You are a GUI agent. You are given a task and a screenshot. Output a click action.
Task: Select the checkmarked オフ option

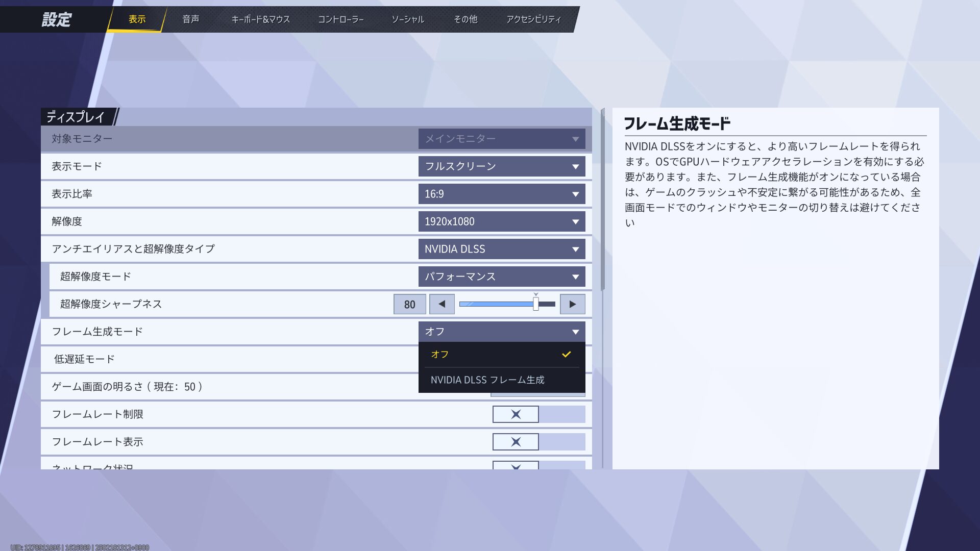pyautogui.click(x=501, y=355)
